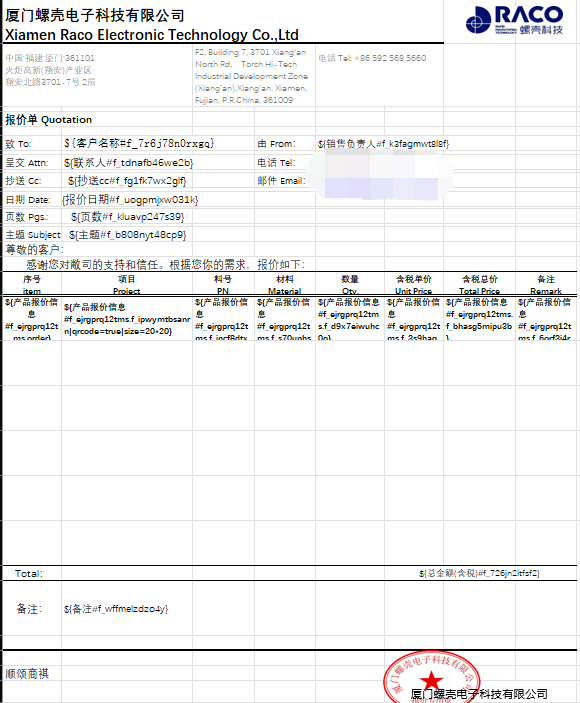Image resolution: width=580 pixels, height=703 pixels.
Task: Click the RACO logo image
Action: 514,19
